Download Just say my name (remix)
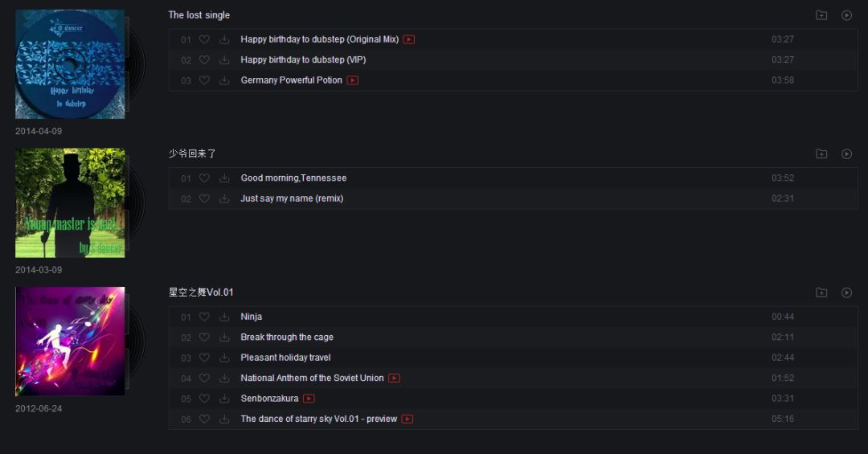The width and height of the screenshot is (868, 454). coord(224,198)
